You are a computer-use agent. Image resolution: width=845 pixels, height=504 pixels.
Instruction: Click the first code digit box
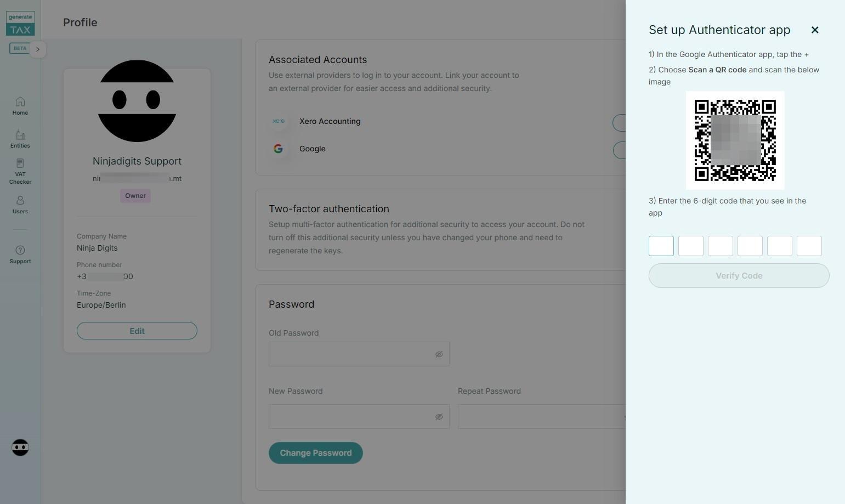coord(661,246)
